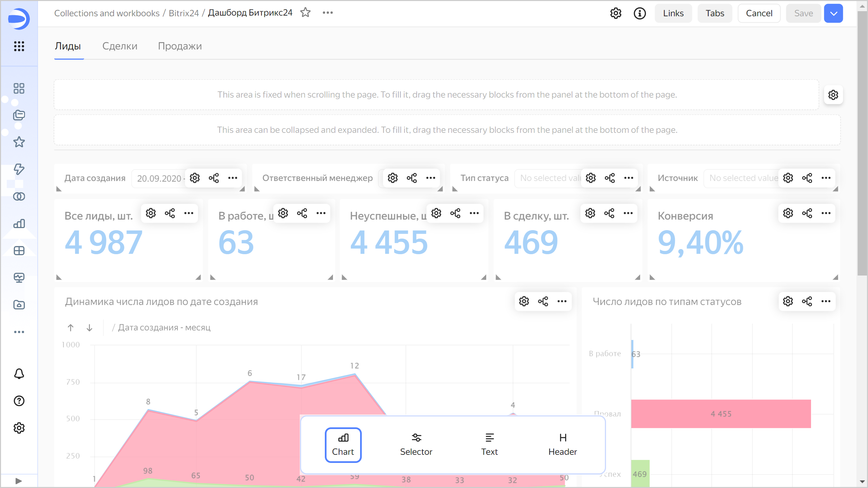
Task: Add a Chart block from the panel
Action: [343, 445]
